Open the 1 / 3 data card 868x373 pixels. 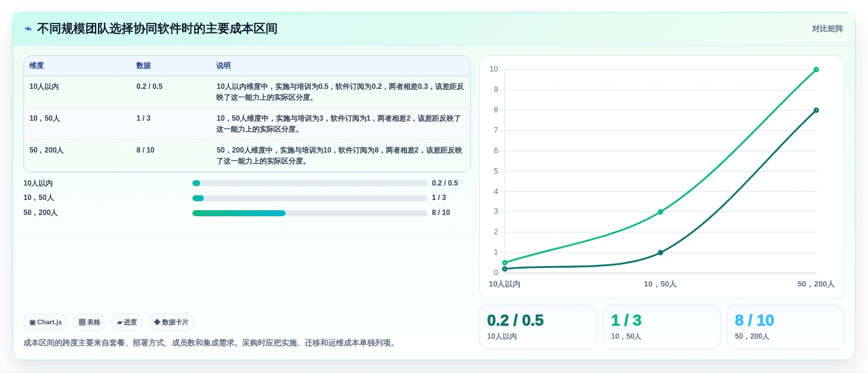point(662,327)
